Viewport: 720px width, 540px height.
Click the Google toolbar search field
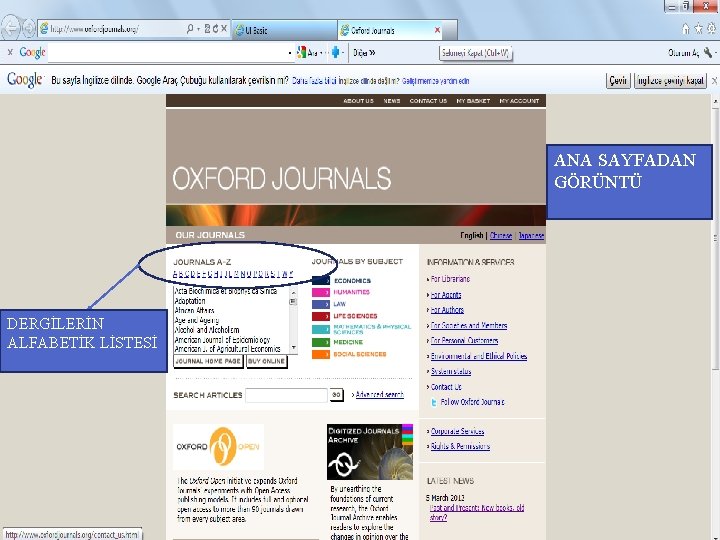coord(168,53)
